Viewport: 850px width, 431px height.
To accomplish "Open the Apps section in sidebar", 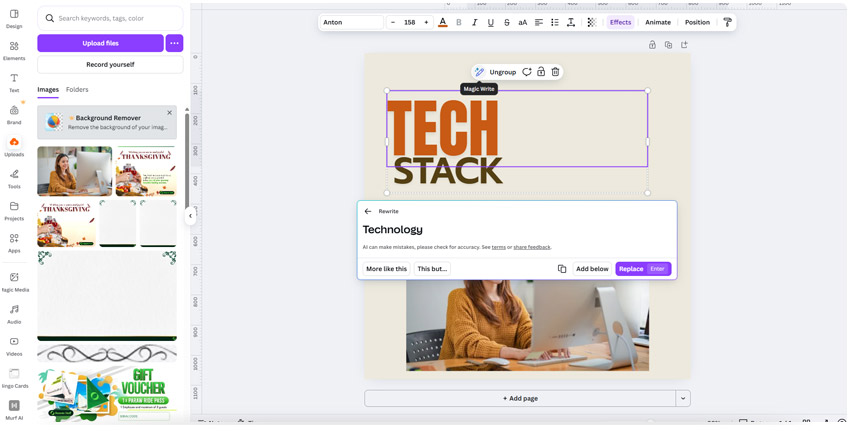I will tap(14, 242).
